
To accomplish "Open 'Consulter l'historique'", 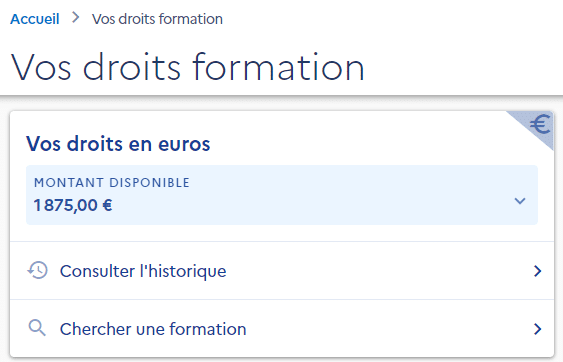I will [x=143, y=271].
